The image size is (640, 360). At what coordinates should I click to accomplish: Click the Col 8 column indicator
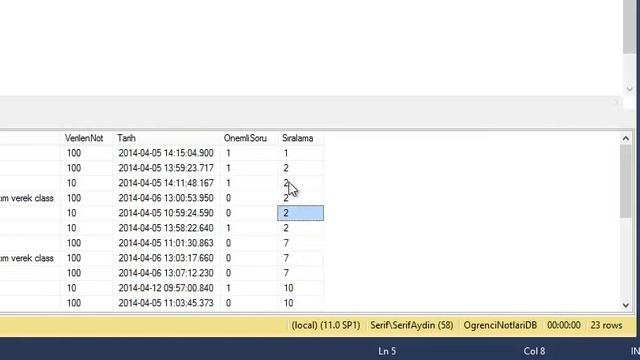[x=534, y=351]
